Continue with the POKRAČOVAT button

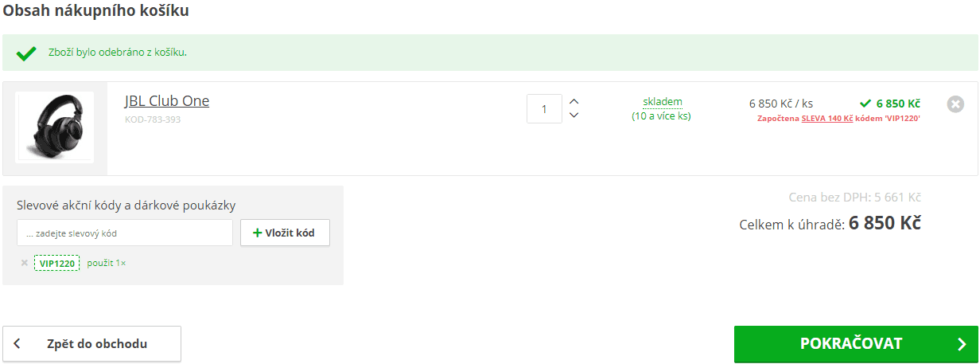click(856, 344)
